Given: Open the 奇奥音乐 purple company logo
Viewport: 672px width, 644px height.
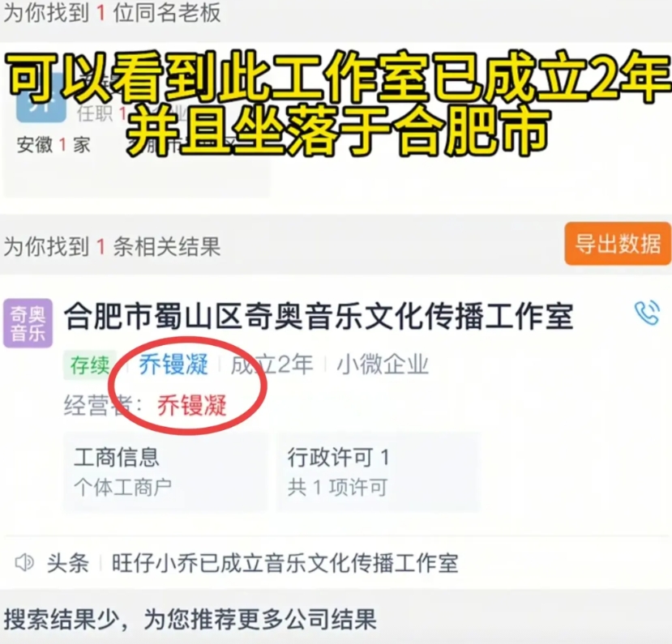Looking at the screenshot, I should (x=28, y=323).
